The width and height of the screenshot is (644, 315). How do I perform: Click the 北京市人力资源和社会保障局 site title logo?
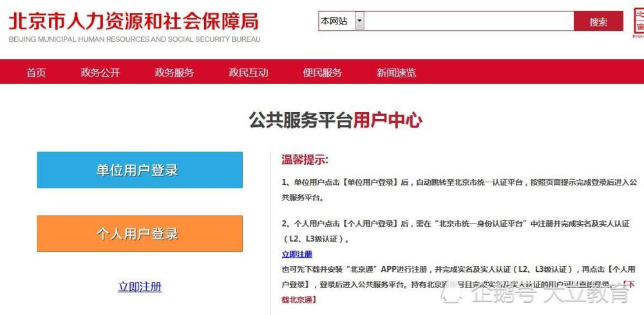(133, 20)
